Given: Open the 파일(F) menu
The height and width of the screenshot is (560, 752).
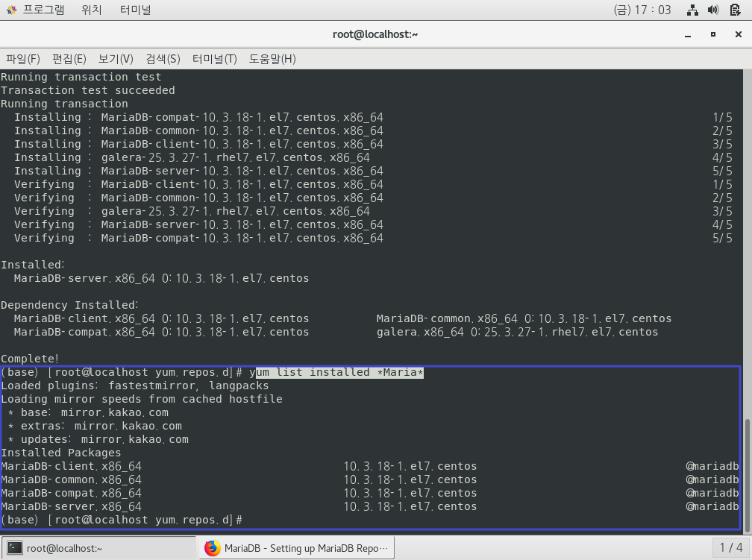Looking at the screenshot, I should (23, 58).
